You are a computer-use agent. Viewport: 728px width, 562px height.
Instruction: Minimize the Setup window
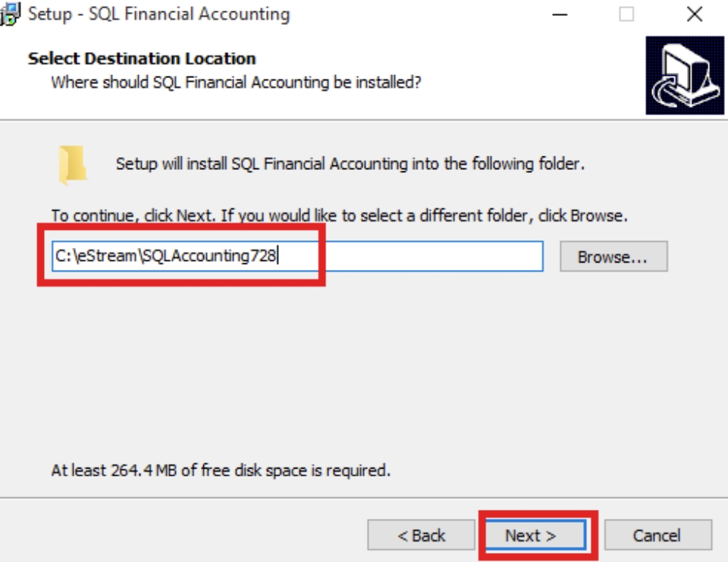click(x=560, y=14)
